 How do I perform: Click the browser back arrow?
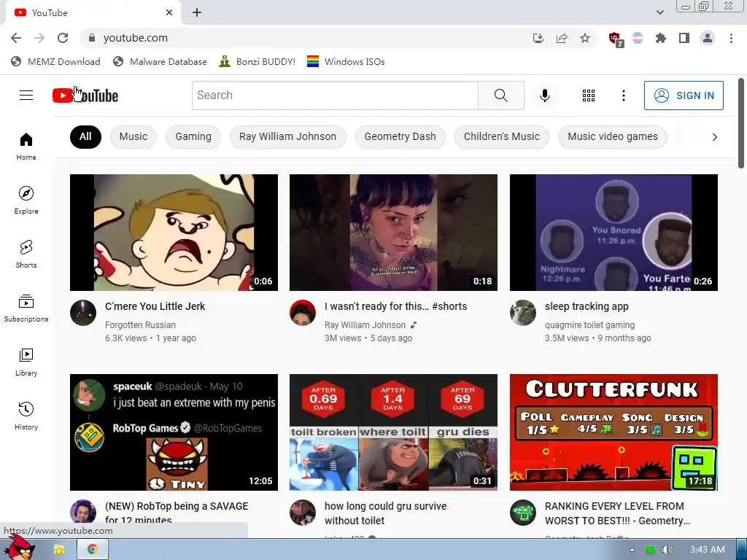coord(16,38)
